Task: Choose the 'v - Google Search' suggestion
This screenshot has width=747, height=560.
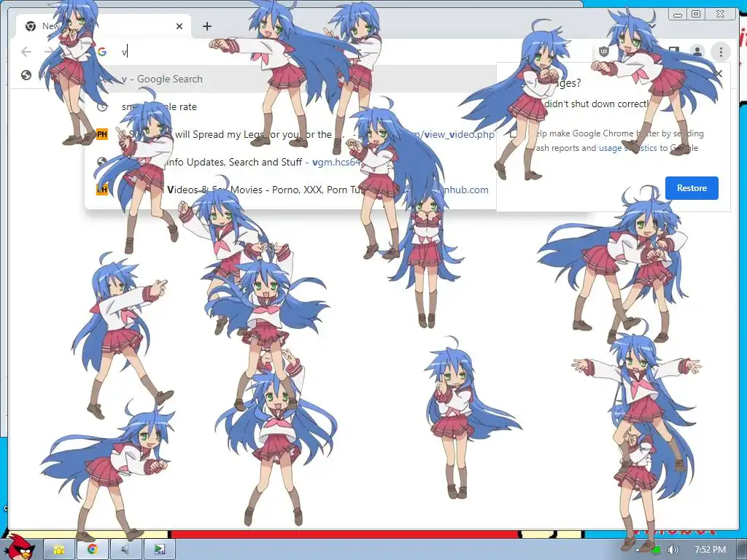Action: (290, 79)
